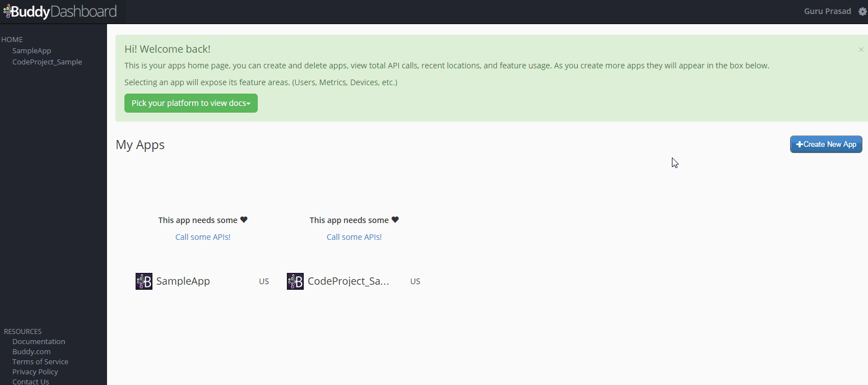
Task: Open the CodeProject_Sa... app title in My Apps
Action: 349,281
